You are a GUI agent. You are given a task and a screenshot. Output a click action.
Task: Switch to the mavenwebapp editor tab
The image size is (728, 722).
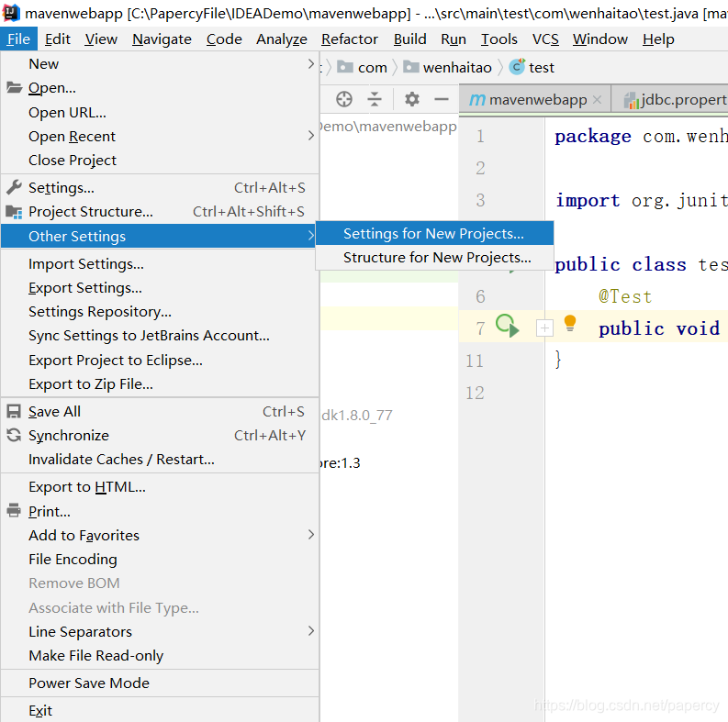[x=535, y=99]
